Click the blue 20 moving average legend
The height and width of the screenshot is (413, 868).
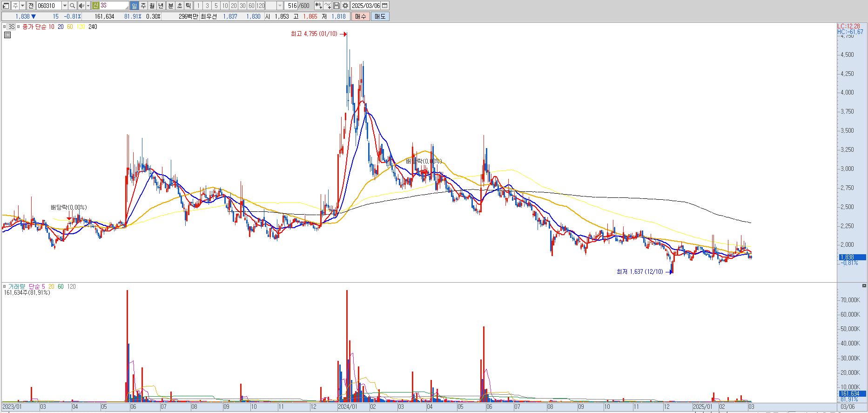[61, 27]
